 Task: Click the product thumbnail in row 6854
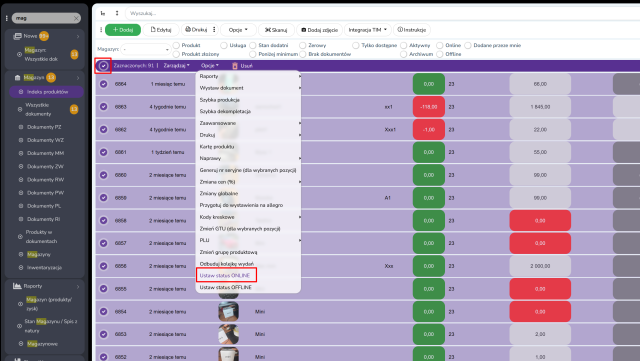(x=229, y=312)
